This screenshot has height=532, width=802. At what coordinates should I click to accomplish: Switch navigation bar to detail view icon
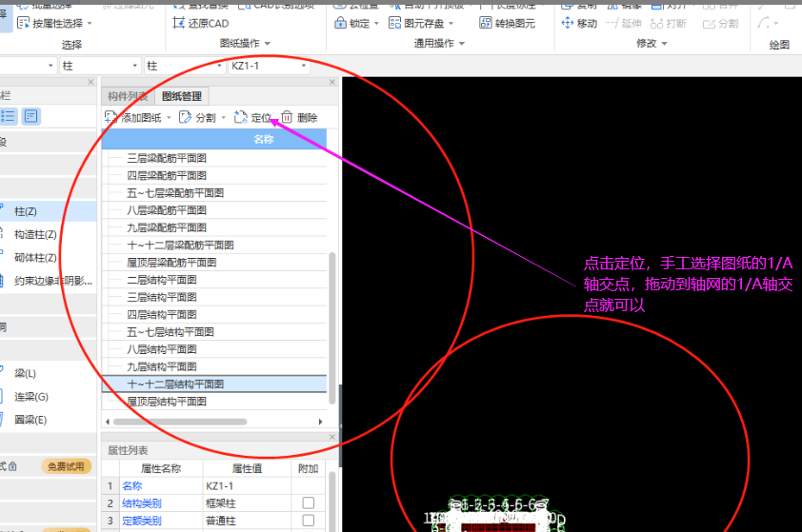click(31, 116)
